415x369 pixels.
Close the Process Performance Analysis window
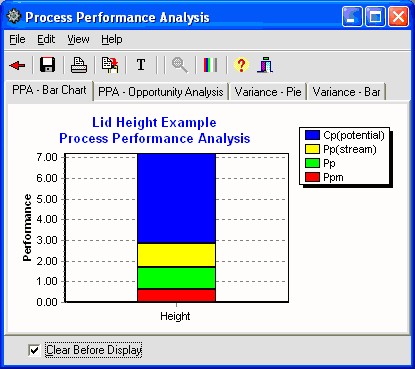pos(398,17)
